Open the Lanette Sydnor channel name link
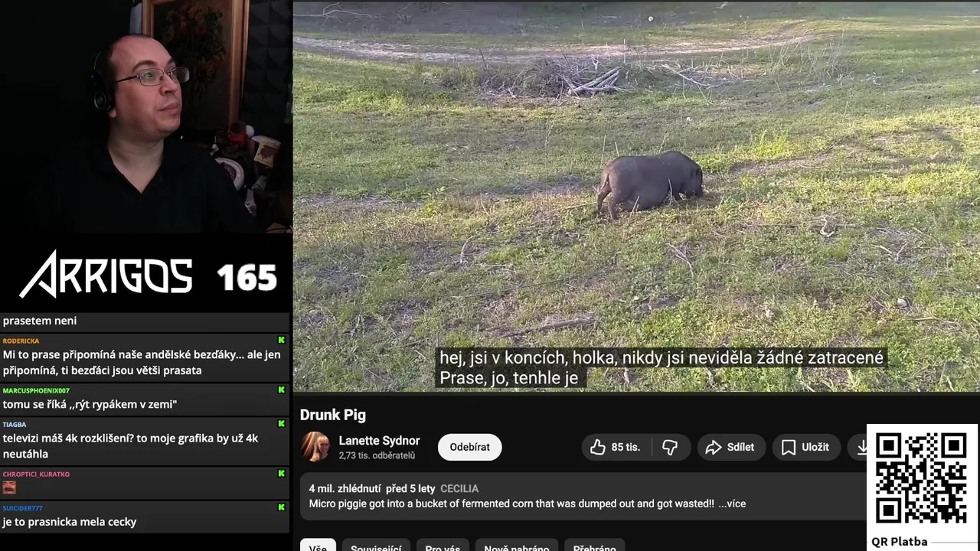 pyautogui.click(x=379, y=441)
